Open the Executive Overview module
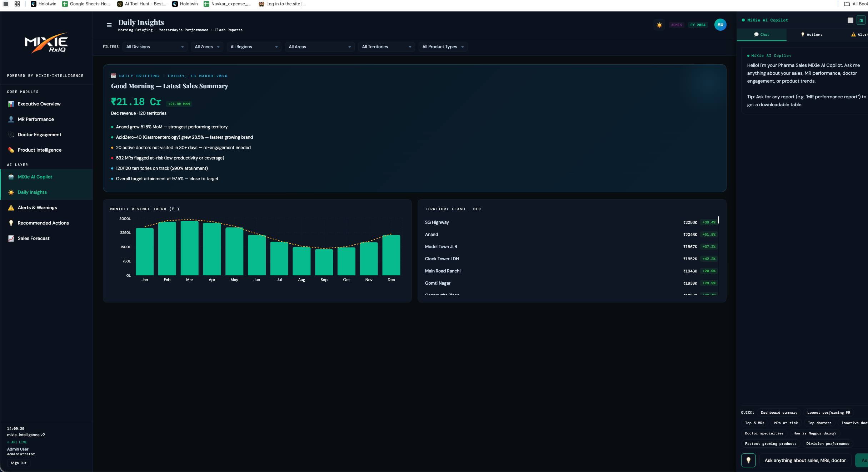868x472 pixels. tap(39, 104)
